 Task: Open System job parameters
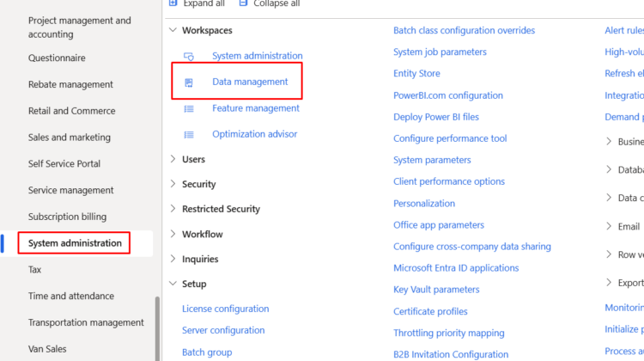[440, 52]
